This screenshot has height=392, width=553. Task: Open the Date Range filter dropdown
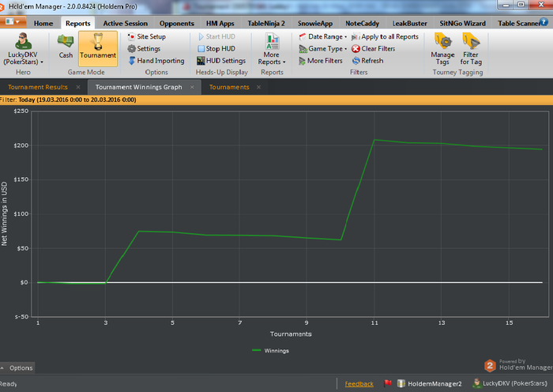(322, 36)
